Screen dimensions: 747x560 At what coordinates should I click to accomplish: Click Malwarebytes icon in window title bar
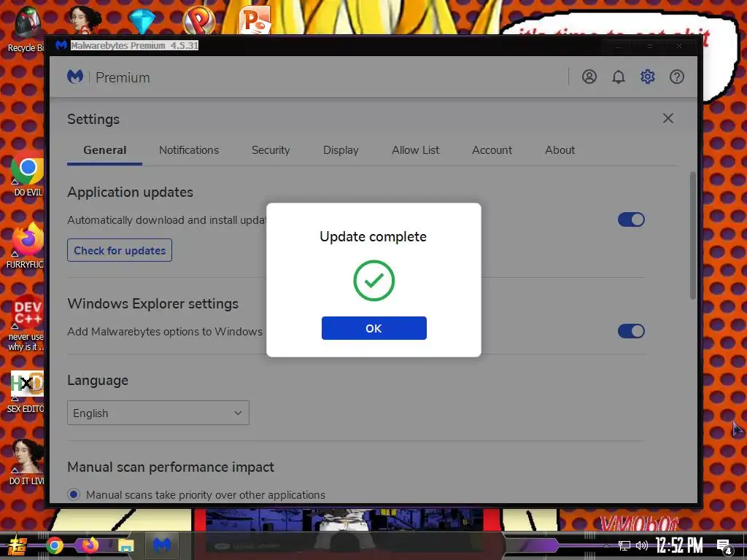pos(61,46)
